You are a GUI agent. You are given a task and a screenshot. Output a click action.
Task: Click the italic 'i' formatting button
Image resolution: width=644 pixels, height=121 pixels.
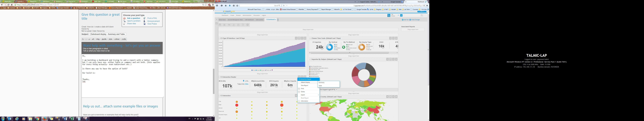(x=86, y=39)
